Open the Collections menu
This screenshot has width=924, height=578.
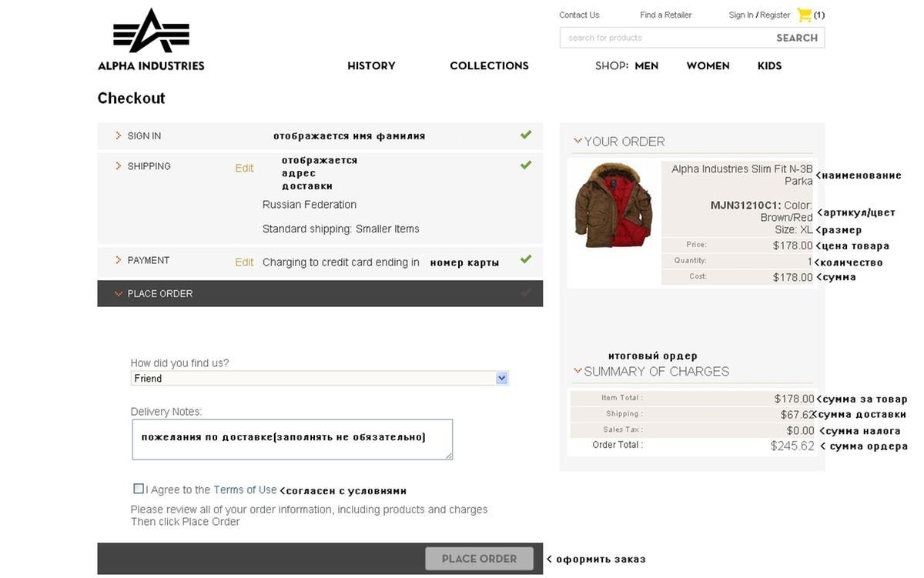tap(489, 66)
